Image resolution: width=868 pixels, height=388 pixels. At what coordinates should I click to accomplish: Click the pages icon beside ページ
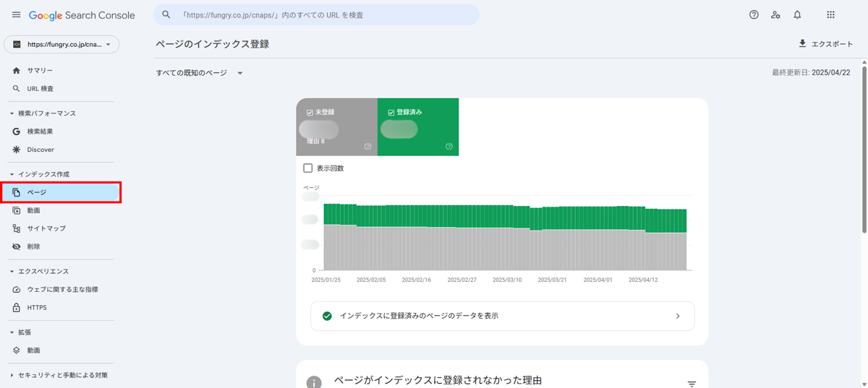[17, 193]
